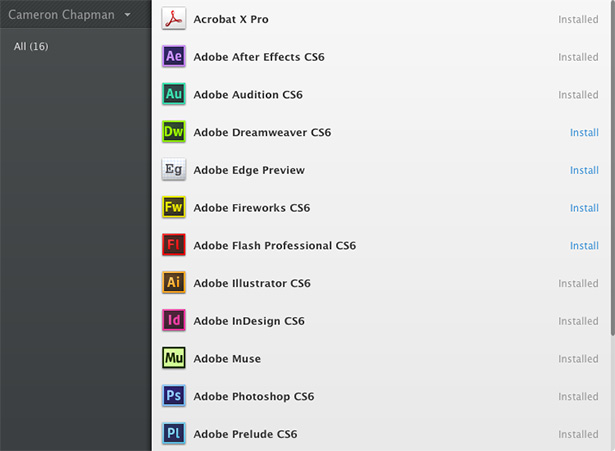The width and height of the screenshot is (615, 451).
Task: Select the Adobe Fireworks CS6 name
Action: 252,207
